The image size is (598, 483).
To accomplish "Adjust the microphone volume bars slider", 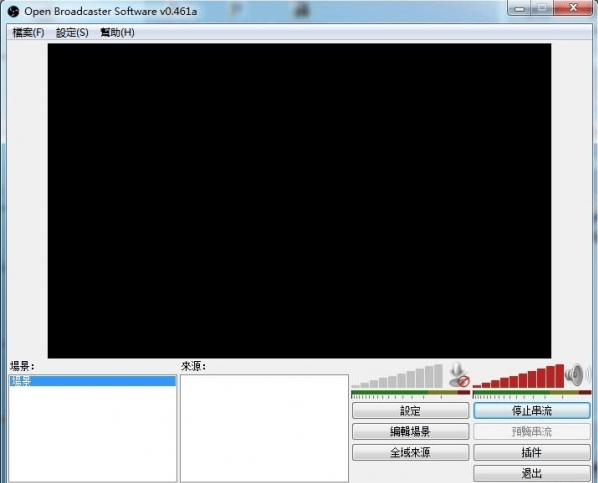I will (397, 376).
